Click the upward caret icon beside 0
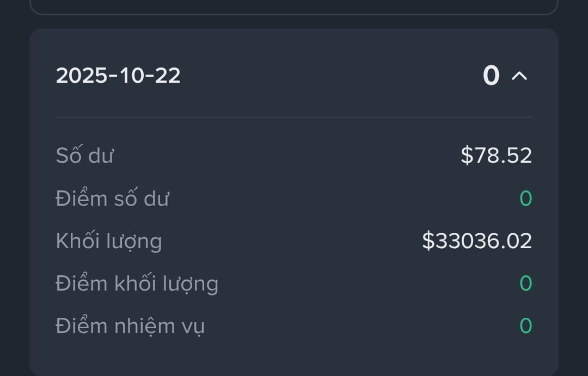Image resolution: width=588 pixels, height=376 pixels. [x=519, y=76]
